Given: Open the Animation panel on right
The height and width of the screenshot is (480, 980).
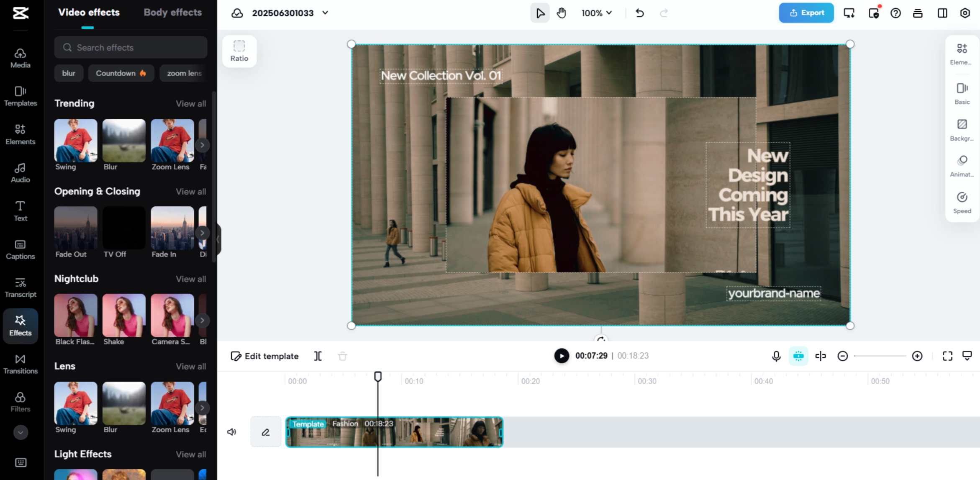Looking at the screenshot, I should pos(962,166).
